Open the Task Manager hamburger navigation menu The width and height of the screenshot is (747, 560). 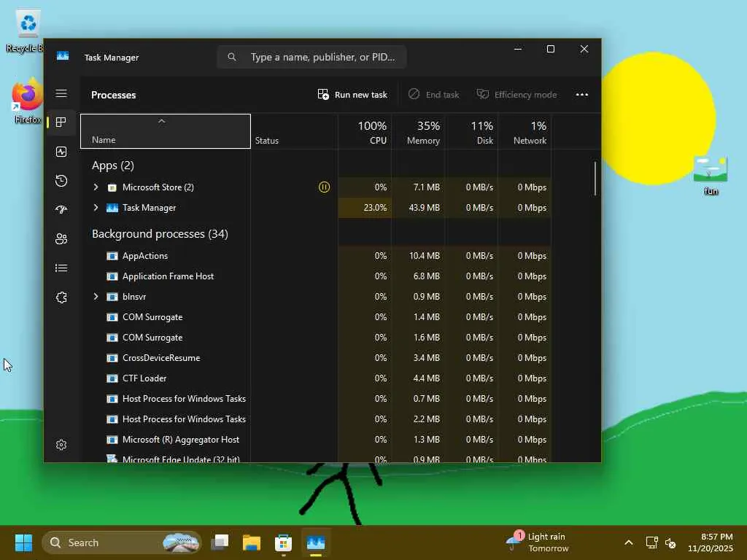tap(61, 93)
